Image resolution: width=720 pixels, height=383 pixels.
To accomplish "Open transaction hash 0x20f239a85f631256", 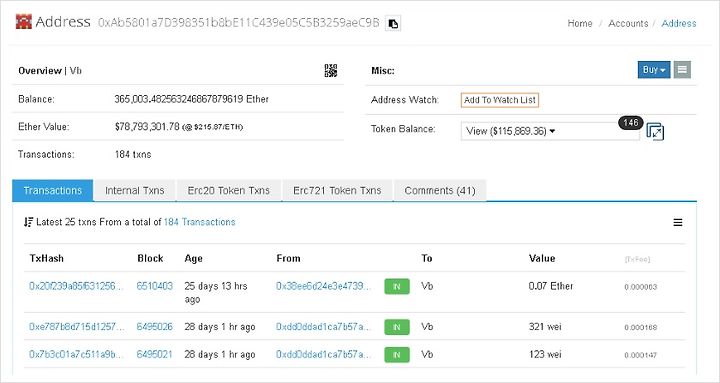I will [76, 286].
